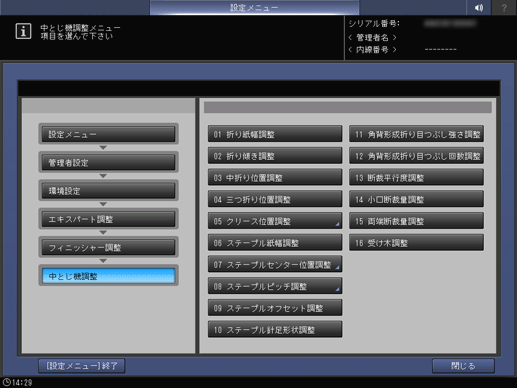The width and height of the screenshot is (517, 388).
Task: Click the 内線番号 label
Action: [x=372, y=50]
